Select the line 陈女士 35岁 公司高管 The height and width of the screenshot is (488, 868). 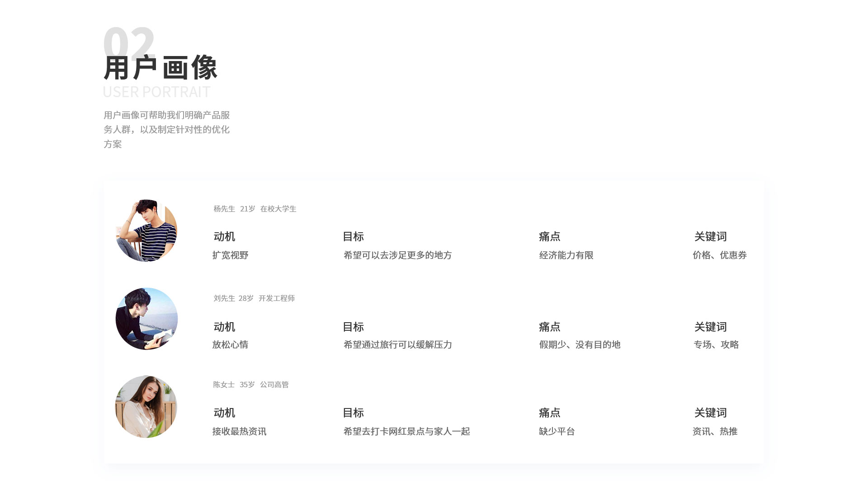pyautogui.click(x=251, y=385)
